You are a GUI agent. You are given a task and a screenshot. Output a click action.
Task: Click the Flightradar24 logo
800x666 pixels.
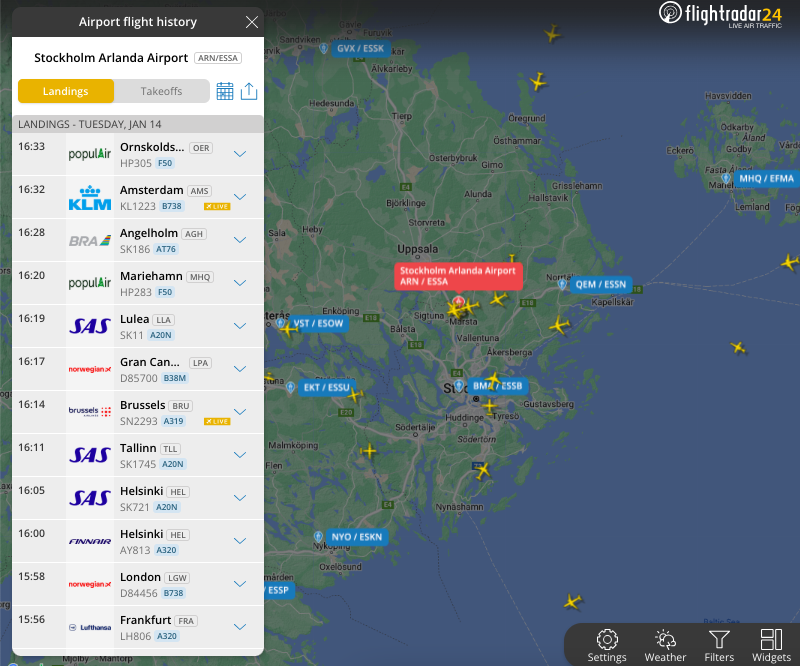pyautogui.click(x=720, y=15)
